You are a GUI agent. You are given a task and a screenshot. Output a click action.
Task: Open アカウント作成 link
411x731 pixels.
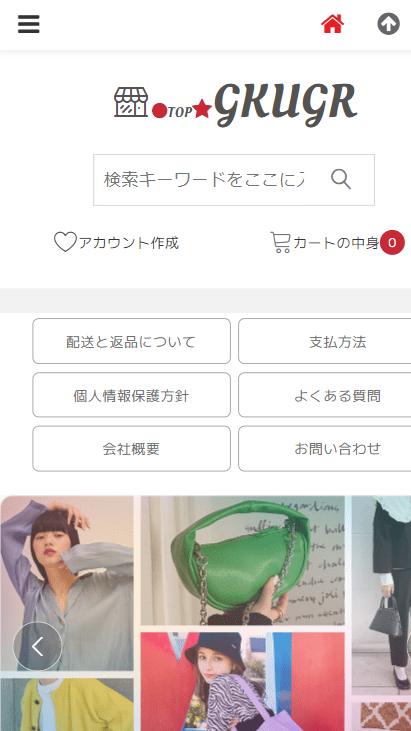[129, 243]
